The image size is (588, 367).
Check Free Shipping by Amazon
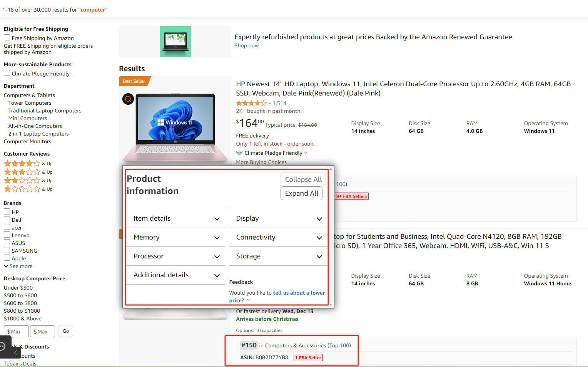pyautogui.click(x=7, y=37)
